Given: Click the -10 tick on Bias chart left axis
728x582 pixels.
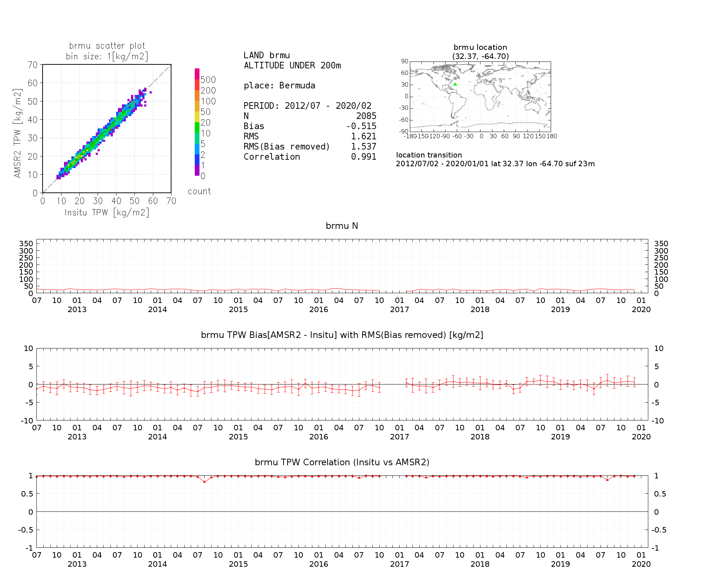Looking at the screenshot, I should coord(27,421).
